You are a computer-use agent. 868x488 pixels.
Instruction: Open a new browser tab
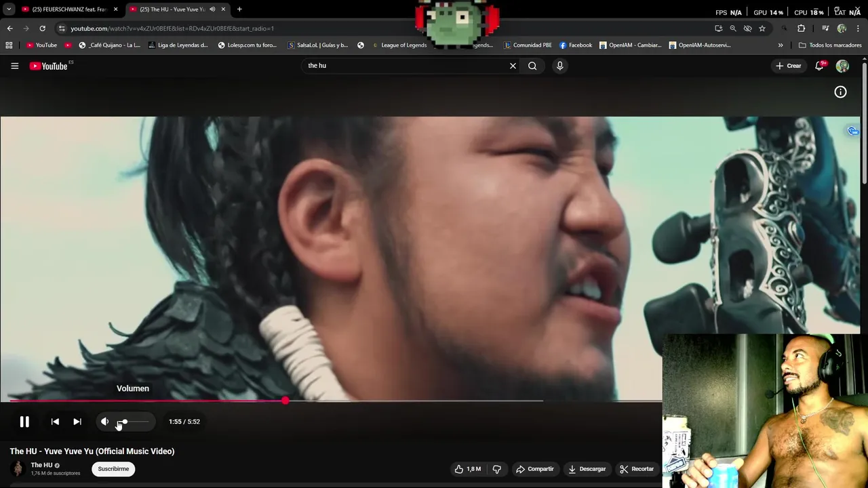(239, 9)
